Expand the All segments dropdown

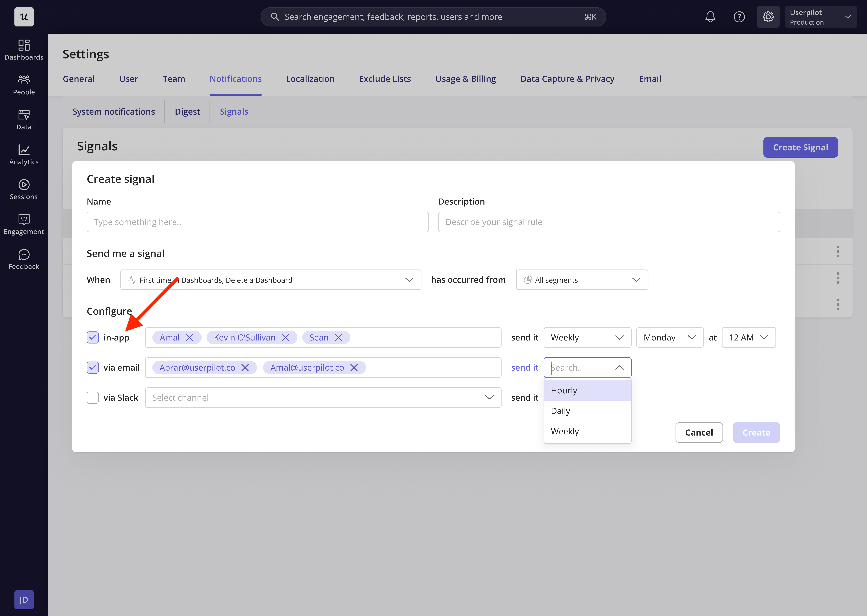coord(582,280)
